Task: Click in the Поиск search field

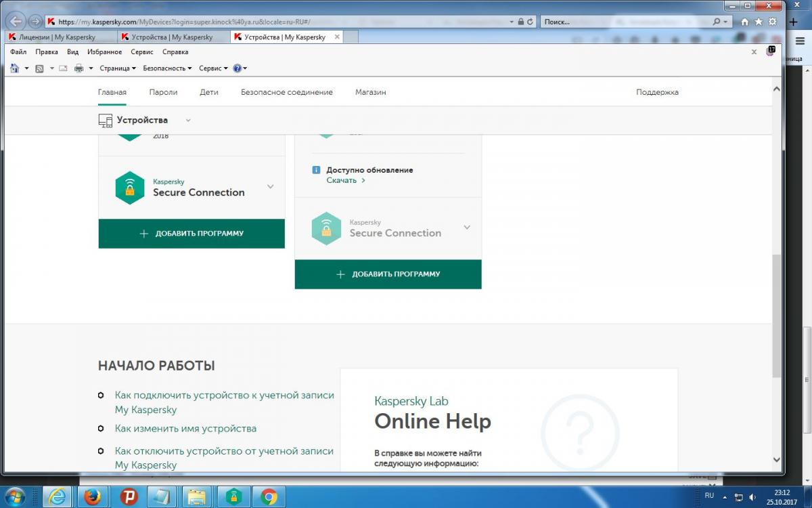Action: [x=626, y=22]
